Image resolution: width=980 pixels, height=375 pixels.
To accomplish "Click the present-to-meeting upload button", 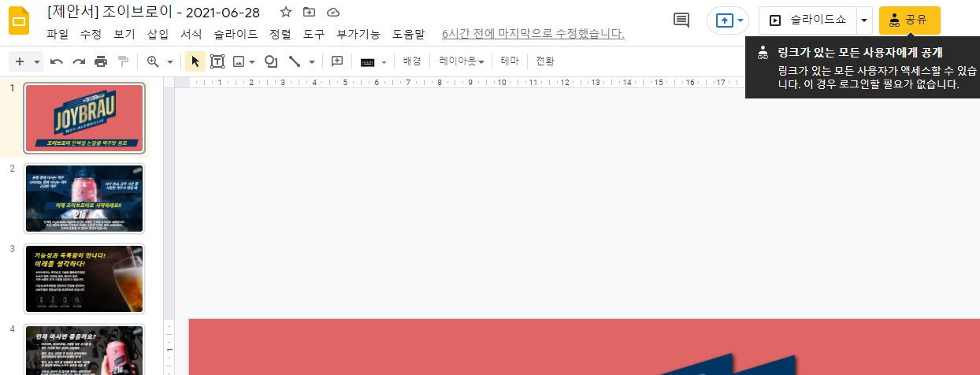I will click(x=728, y=20).
